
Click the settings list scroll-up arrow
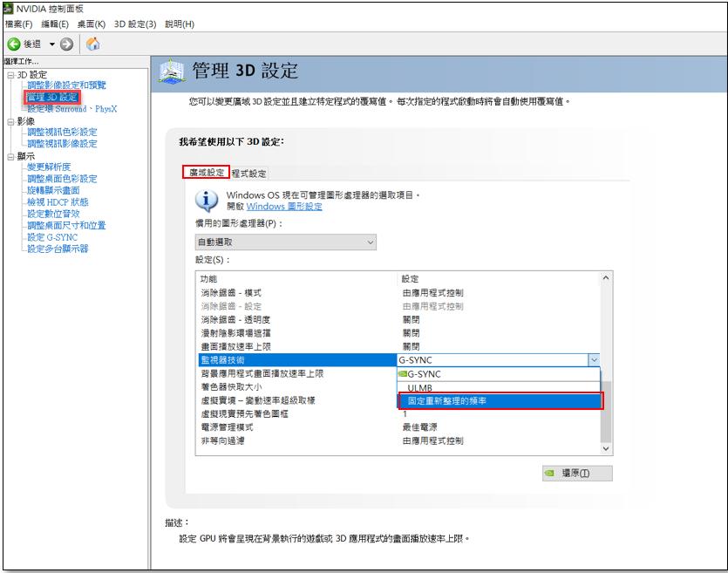point(606,278)
